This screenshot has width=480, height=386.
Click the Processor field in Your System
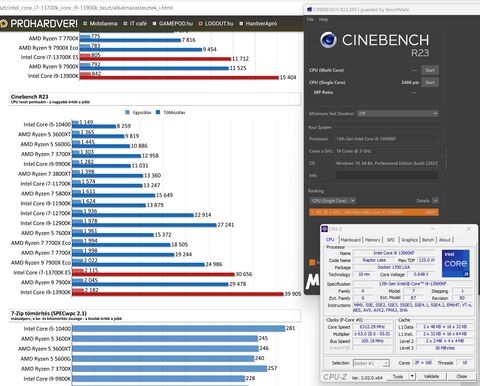pyautogui.click(x=387, y=139)
